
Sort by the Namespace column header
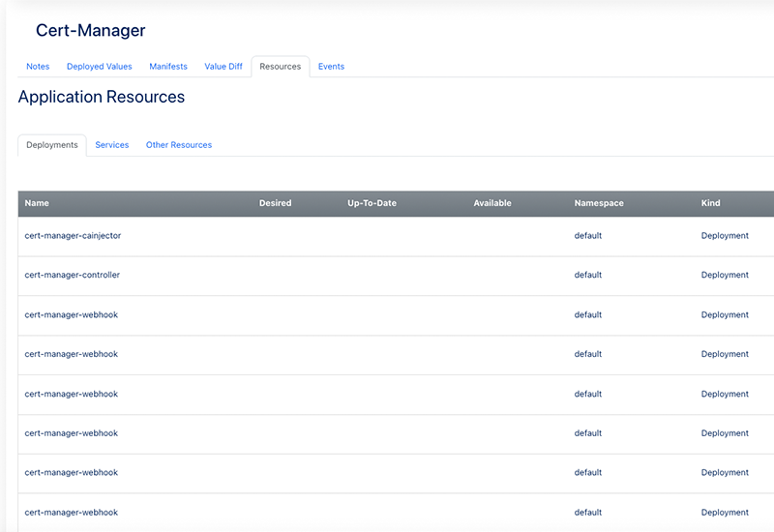[599, 203]
